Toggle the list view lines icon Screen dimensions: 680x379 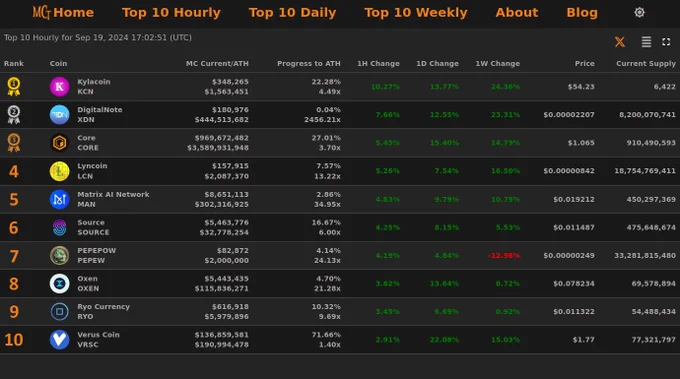click(x=646, y=42)
